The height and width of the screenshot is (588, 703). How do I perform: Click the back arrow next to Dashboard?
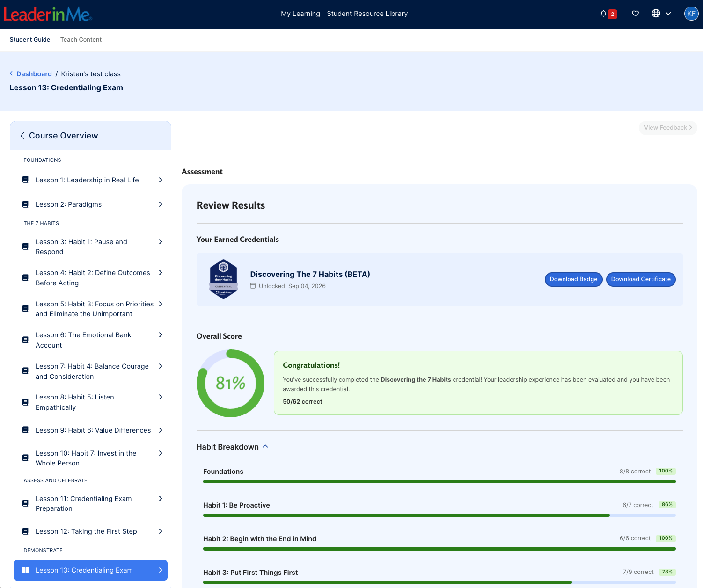click(11, 73)
